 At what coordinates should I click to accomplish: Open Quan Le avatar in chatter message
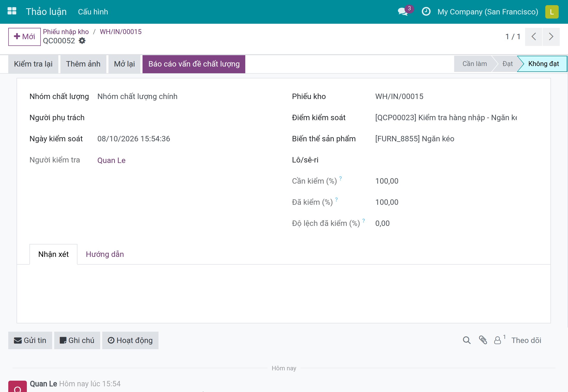click(x=18, y=386)
